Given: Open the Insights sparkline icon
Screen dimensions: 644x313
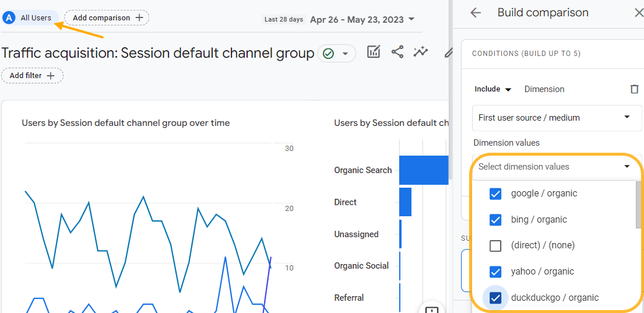Looking at the screenshot, I should coord(421,52).
